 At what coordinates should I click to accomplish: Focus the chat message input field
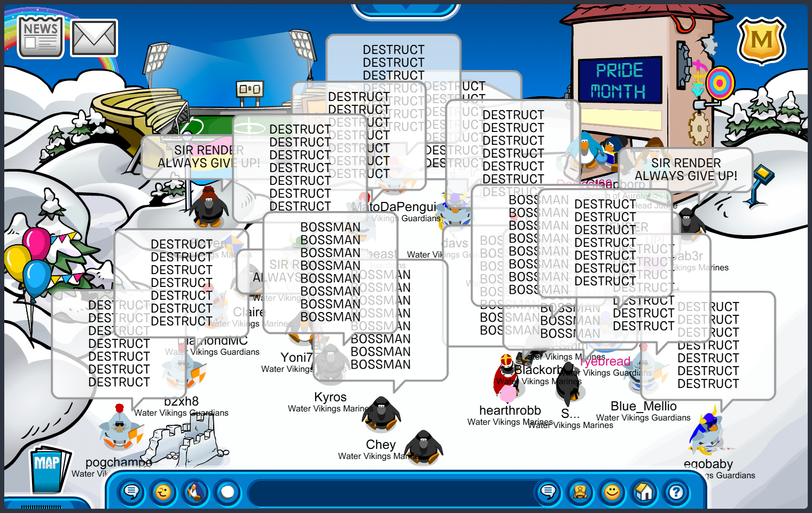point(393,493)
